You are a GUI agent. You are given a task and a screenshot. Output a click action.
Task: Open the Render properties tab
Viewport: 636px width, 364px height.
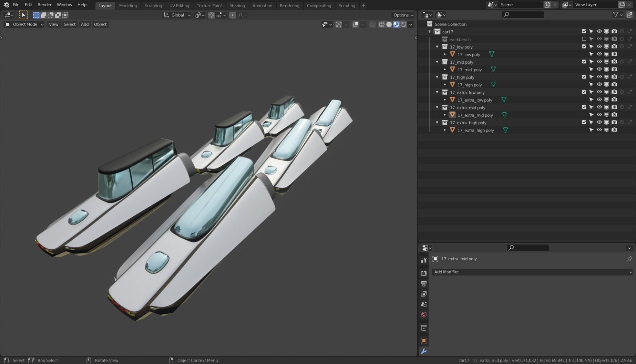(x=424, y=273)
